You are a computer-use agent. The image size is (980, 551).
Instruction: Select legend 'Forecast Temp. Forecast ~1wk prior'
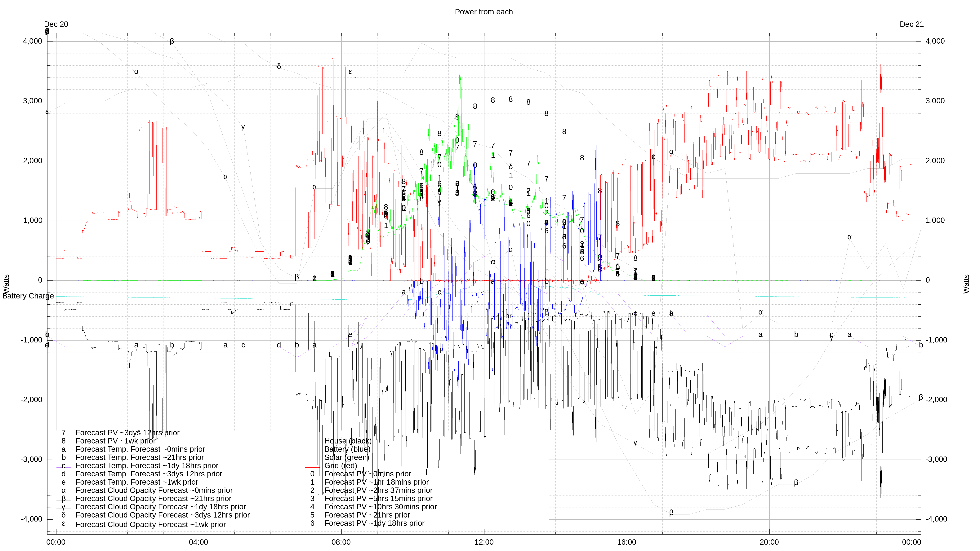[137, 482]
